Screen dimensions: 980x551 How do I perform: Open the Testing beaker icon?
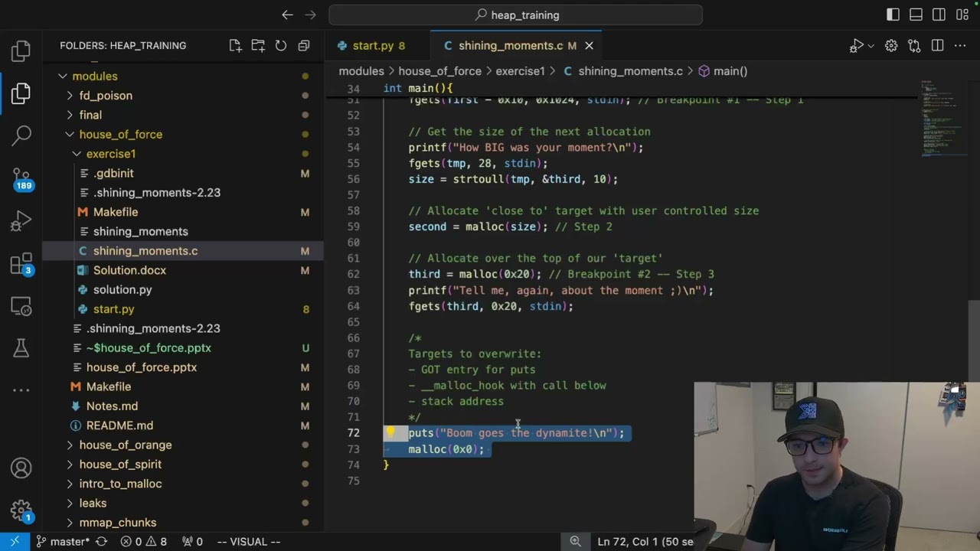21,348
